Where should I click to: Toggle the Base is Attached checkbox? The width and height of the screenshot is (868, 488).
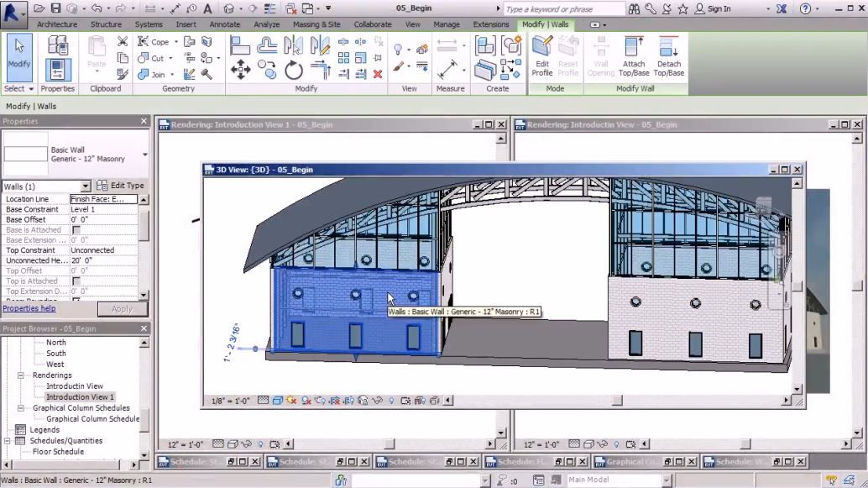tap(76, 230)
